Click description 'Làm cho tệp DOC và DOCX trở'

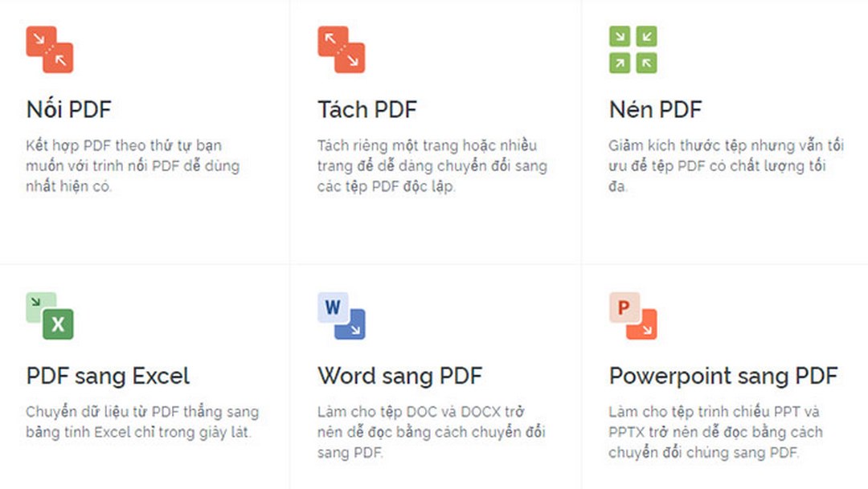coord(420,412)
